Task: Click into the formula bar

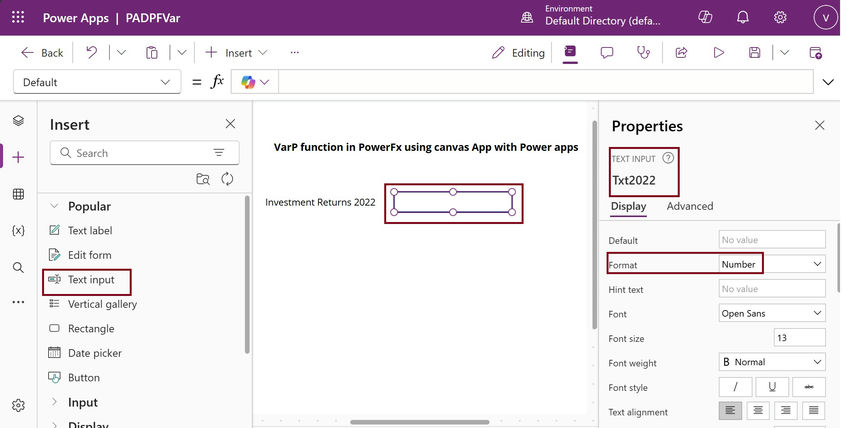Action: (x=545, y=82)
